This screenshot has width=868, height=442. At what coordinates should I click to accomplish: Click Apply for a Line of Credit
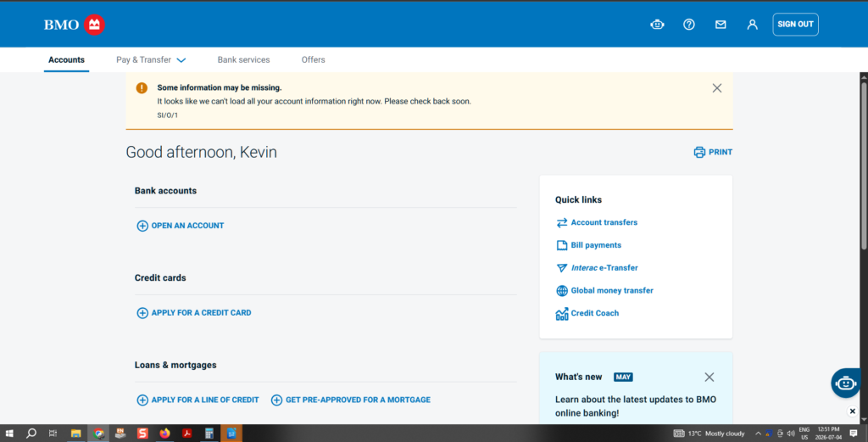pos(198,400)
